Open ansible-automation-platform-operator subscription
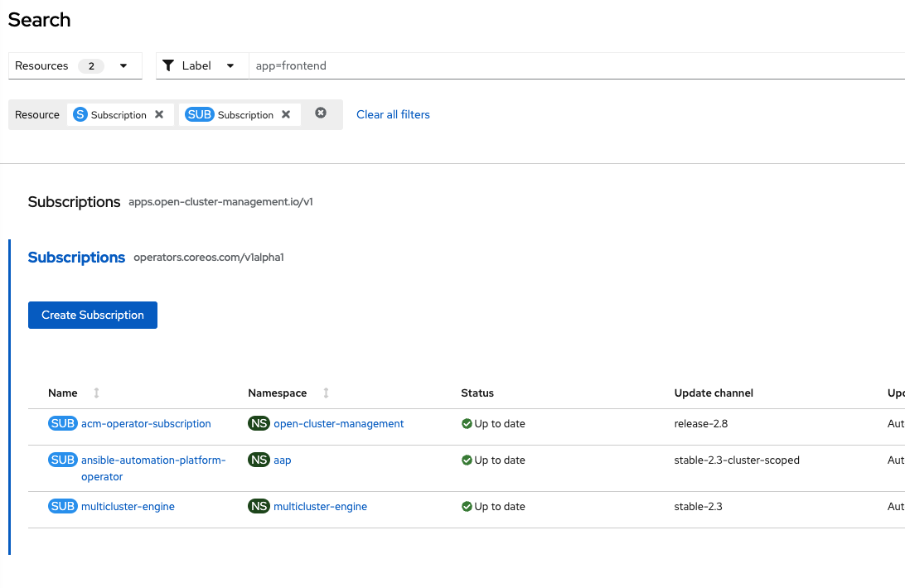905x588 pixels. pyautogui.click(x=153, y=460)
